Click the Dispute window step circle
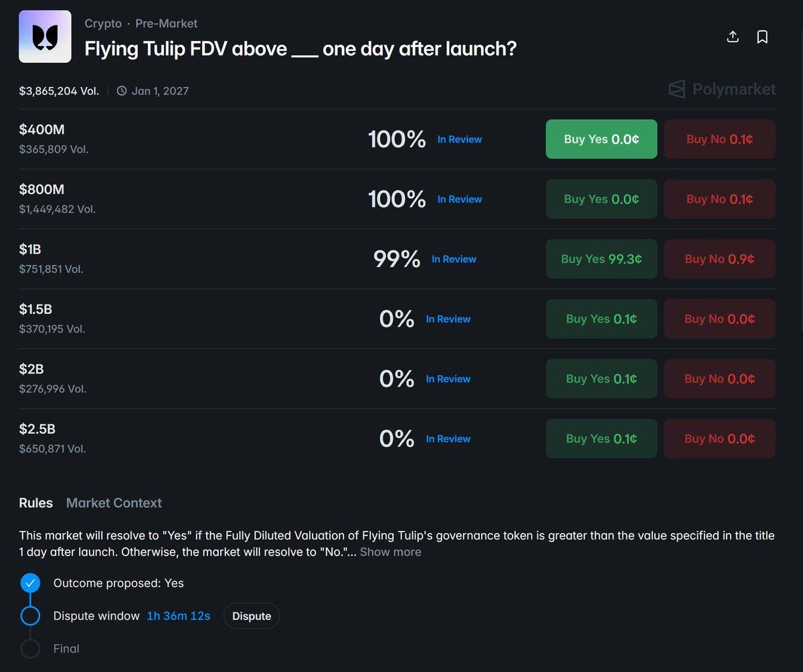 30,615
